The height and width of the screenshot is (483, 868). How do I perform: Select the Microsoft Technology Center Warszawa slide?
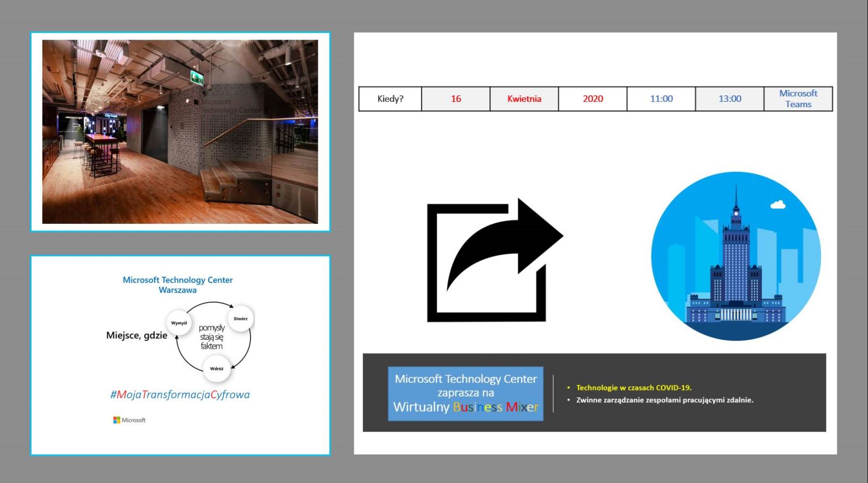[x=180, y=355]
